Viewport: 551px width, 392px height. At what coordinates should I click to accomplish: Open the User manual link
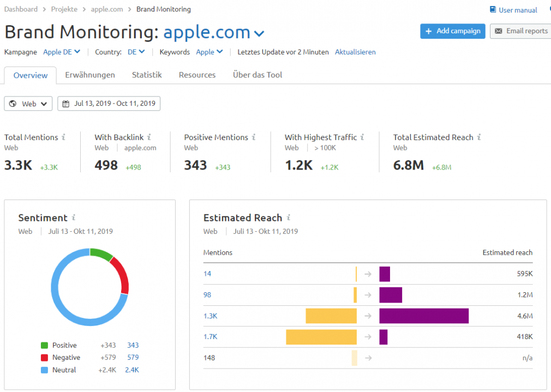[518, 10]
